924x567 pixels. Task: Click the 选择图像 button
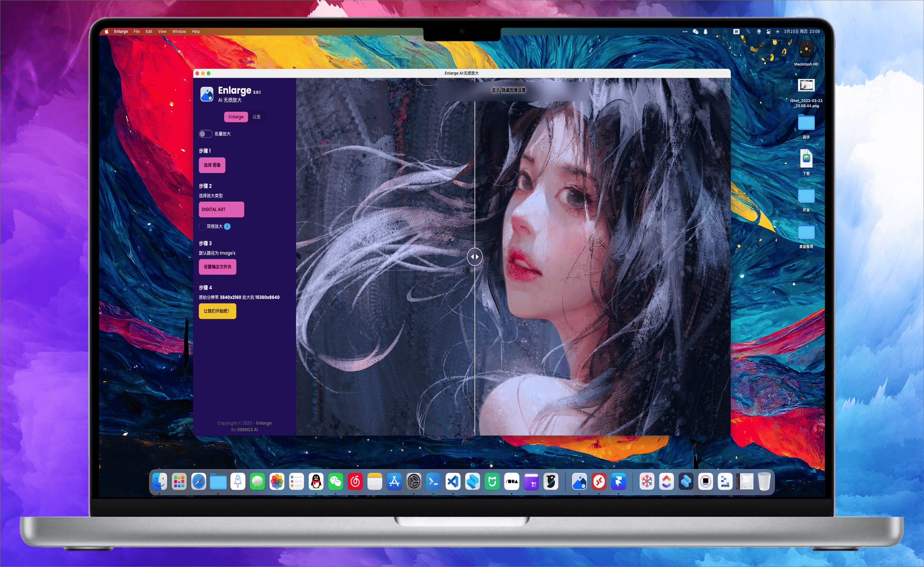pyautogui.click(x=212, y=165)
